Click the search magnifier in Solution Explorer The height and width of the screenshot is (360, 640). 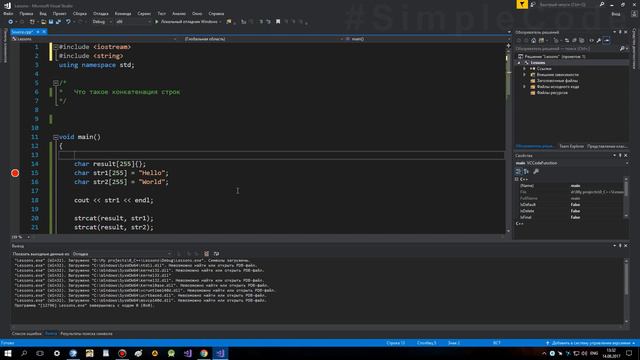(622, 49)
